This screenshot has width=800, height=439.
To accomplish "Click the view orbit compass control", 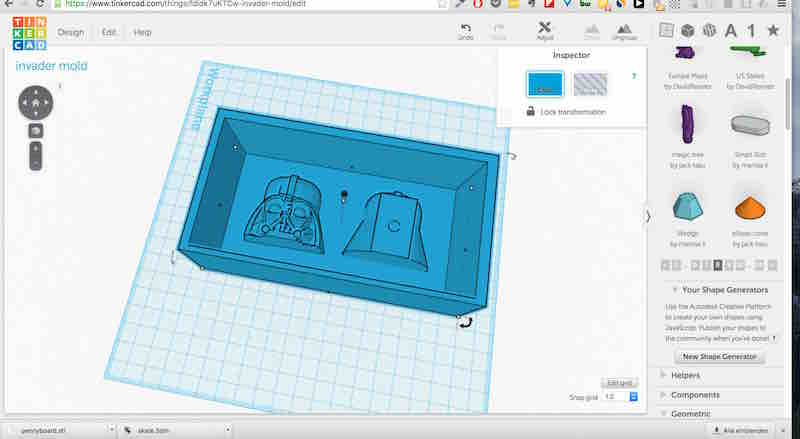I will coord(36,103).
